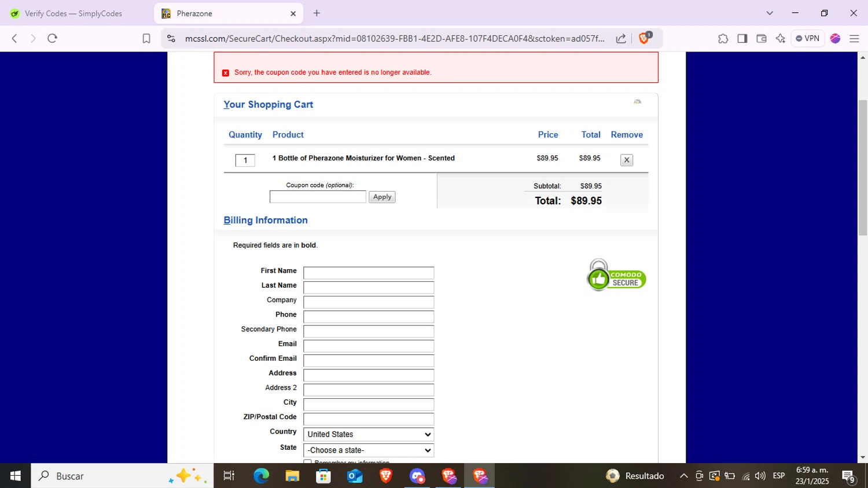Click the scrollbar down arrow

point(863,457)
